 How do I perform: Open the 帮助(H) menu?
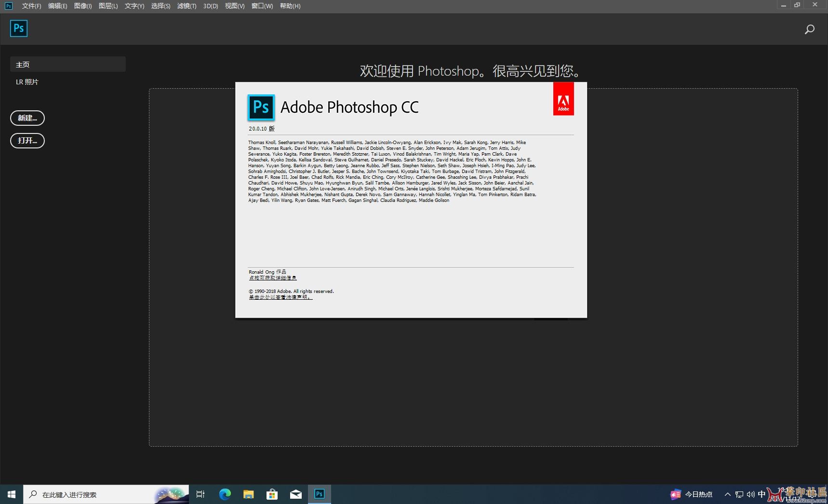(290, 6)
